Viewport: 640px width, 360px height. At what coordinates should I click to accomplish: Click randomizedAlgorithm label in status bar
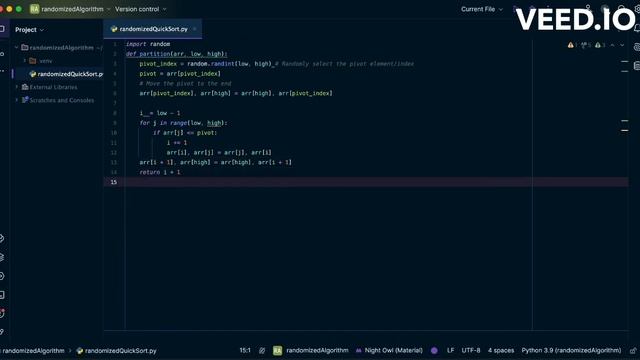[x=317, y=350]
